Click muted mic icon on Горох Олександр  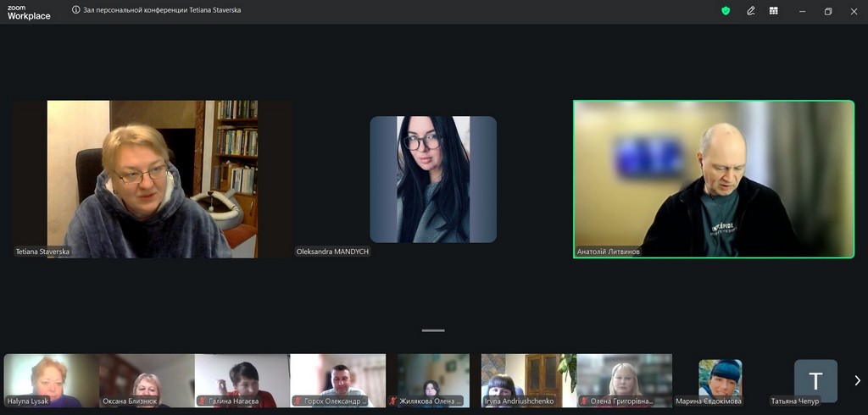pos(298,401)
